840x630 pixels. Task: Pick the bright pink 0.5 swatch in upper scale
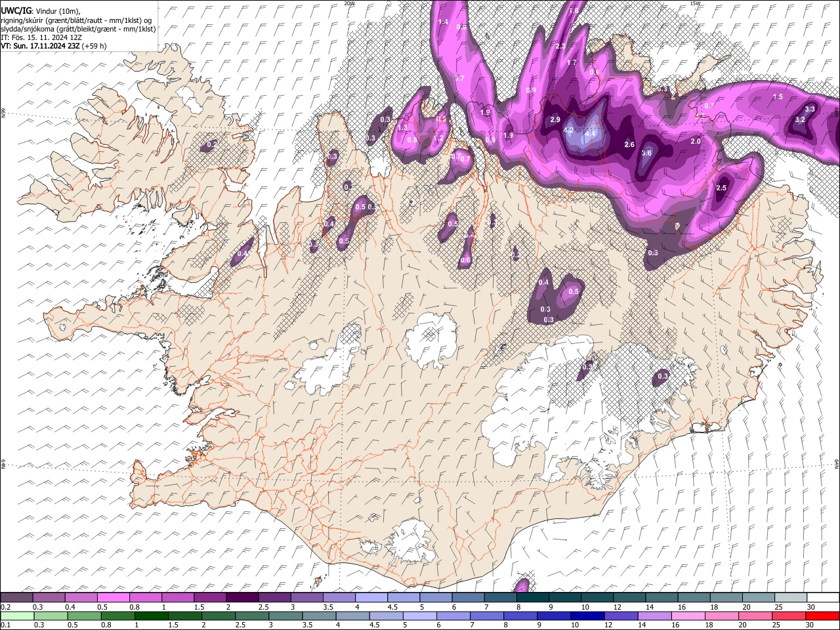pyautogui.click(x=114, y=598)
